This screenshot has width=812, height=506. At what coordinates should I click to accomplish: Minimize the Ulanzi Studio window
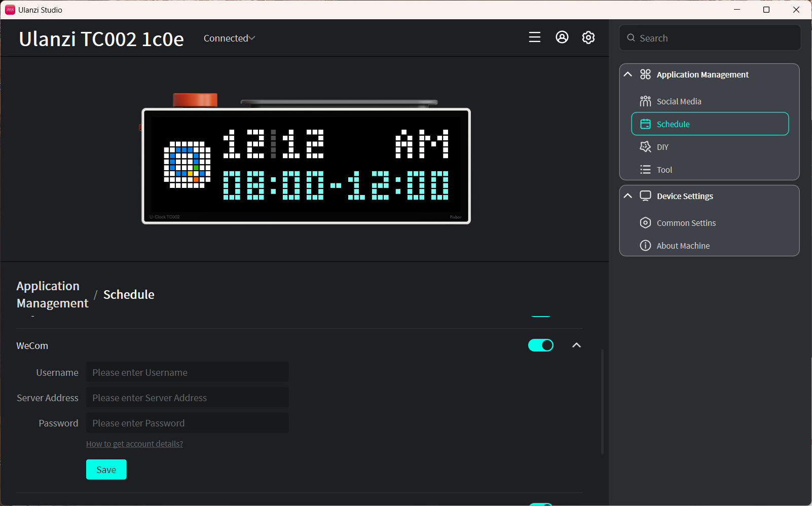pos(737,10)
